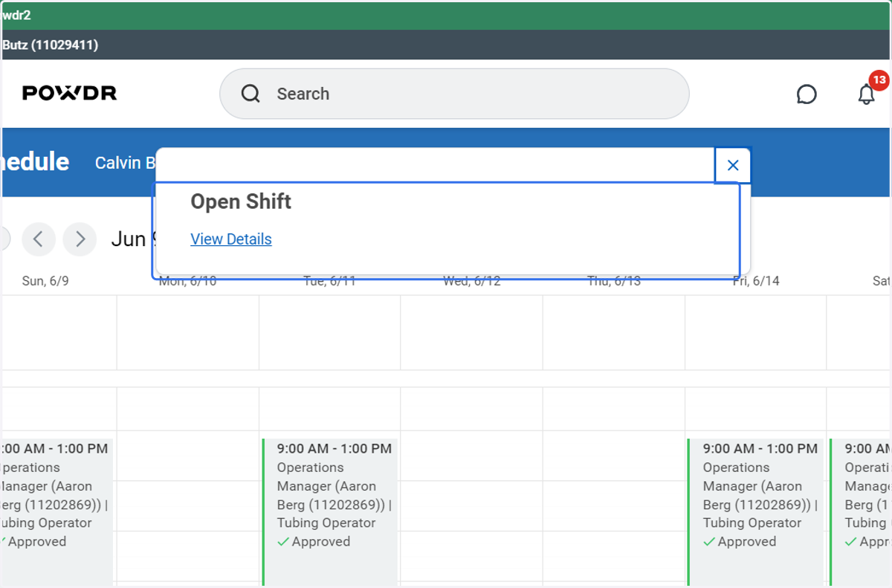Open Saturday shift block at right edge
Viewport: 892px width, 588px height.
[861, 511]
